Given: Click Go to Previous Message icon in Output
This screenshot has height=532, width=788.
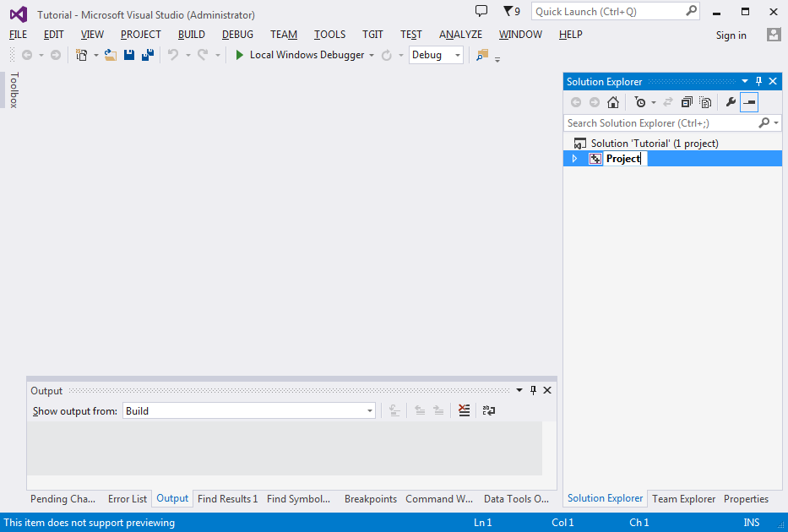Looking at the screenshot, I should click(x=420, y=410).
